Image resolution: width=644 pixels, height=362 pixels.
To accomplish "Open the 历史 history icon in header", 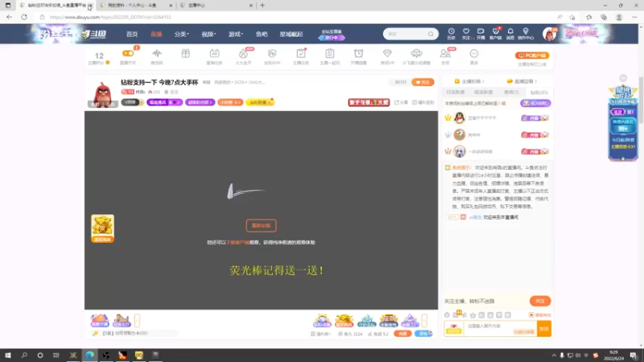I will click(451, 34).
